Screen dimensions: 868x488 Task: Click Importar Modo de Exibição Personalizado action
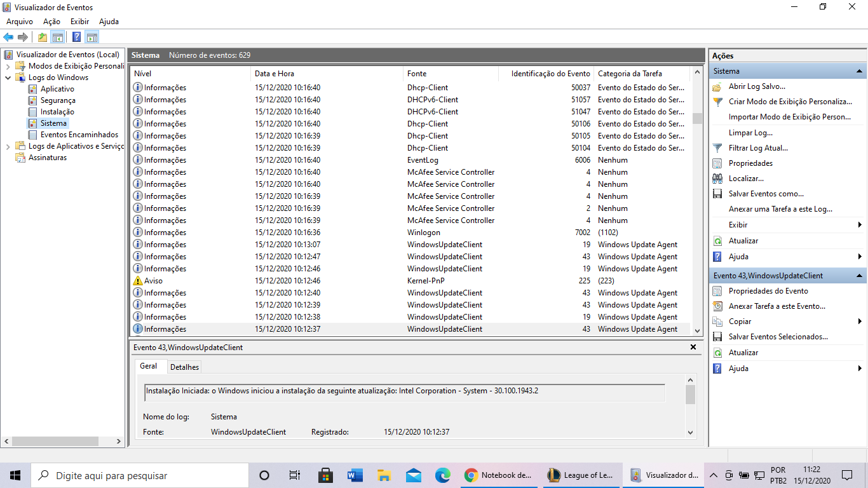pos(790,117)
